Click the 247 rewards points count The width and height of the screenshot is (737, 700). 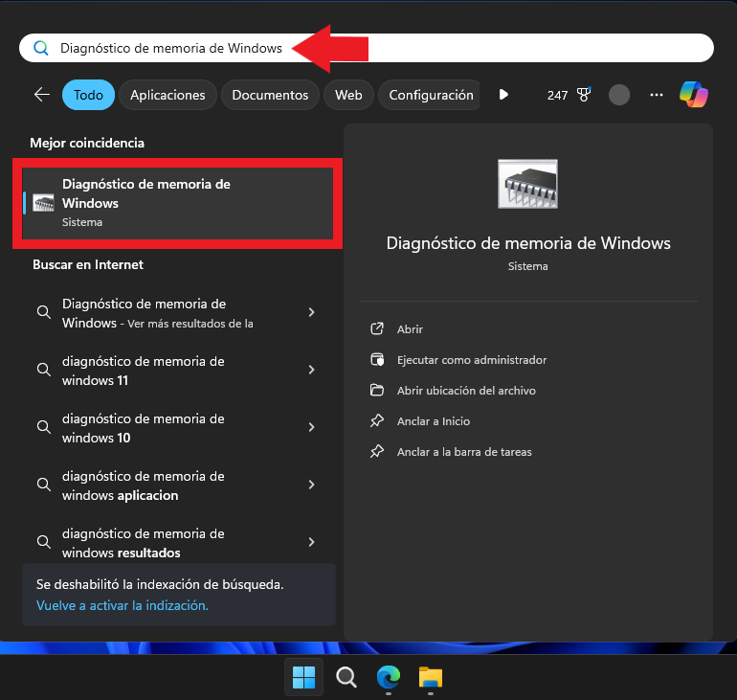coord(557,96)
